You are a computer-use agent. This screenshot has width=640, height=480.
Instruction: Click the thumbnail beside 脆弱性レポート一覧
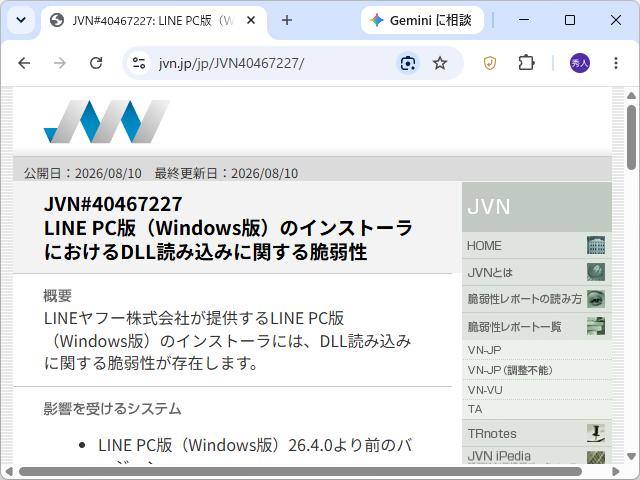(x=596, y=326)
